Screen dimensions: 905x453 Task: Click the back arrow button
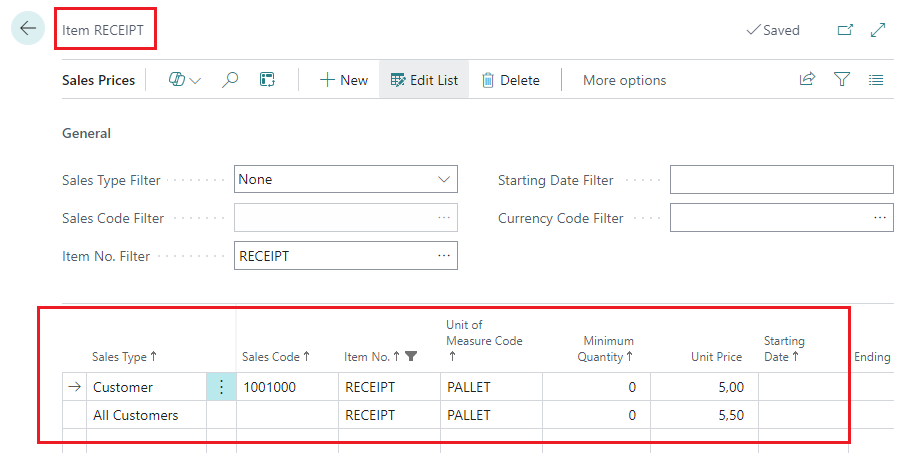tap(27, 29)
